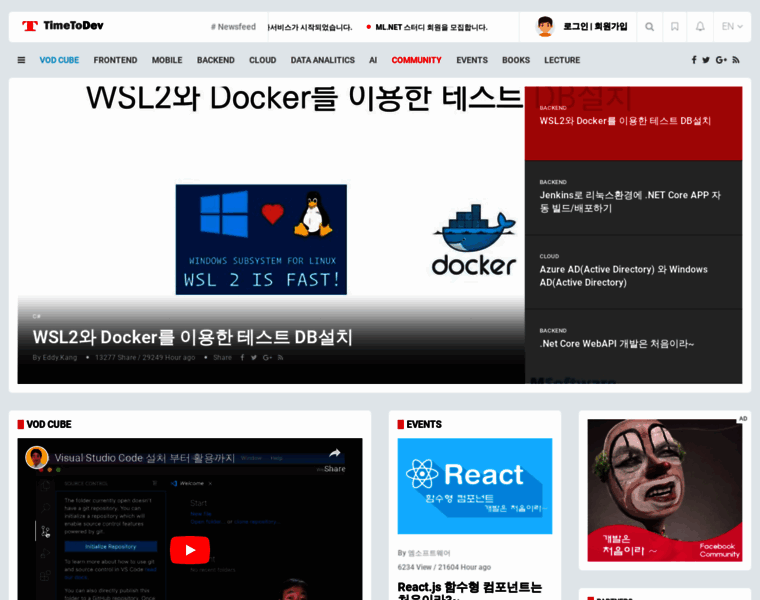Open the Jenkins로 리눅스환경에 sidebar article
The image size is (760, 600).
(633, 198)
